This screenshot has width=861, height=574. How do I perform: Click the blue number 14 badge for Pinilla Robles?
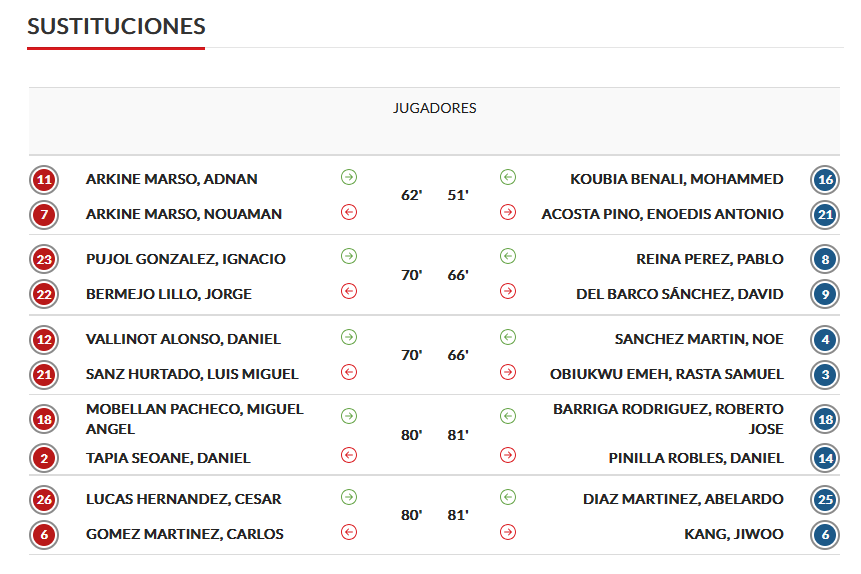pyautogui.click(x=825, y=459)
